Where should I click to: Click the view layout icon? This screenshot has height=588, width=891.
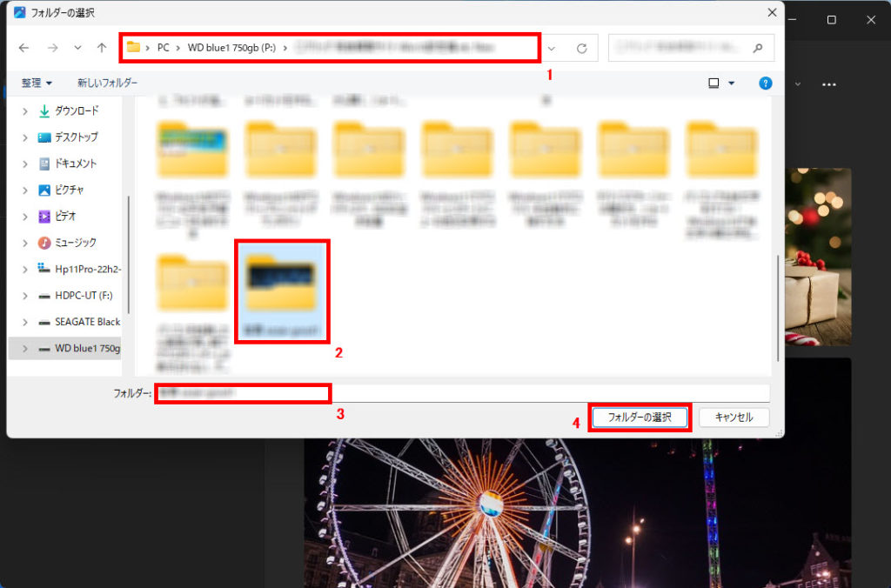[713, 83]
